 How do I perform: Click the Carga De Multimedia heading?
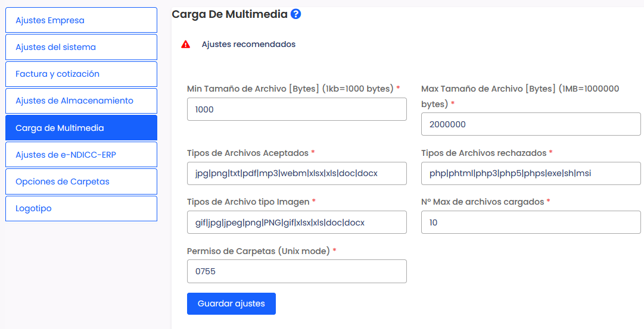click(x=229, y=14)
